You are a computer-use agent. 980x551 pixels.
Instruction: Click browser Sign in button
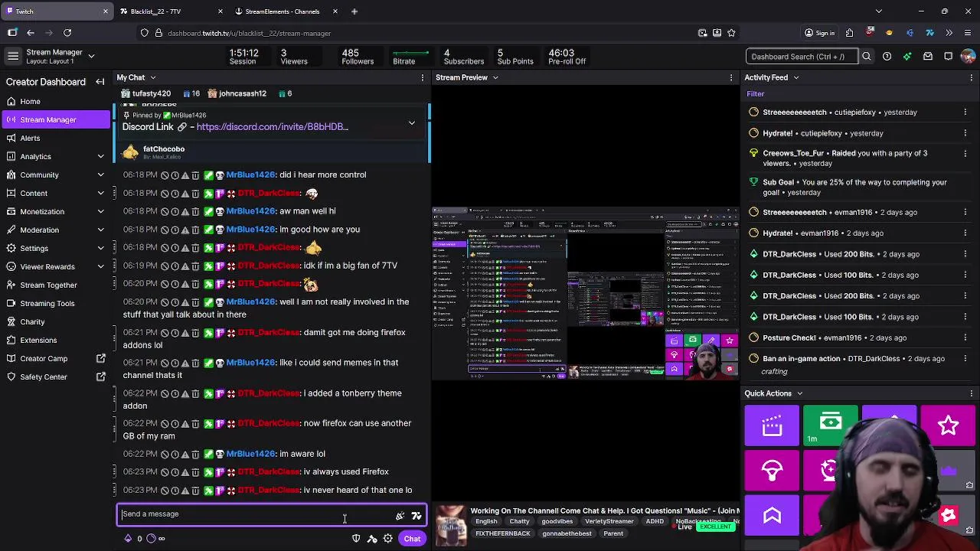click(819, 33)
